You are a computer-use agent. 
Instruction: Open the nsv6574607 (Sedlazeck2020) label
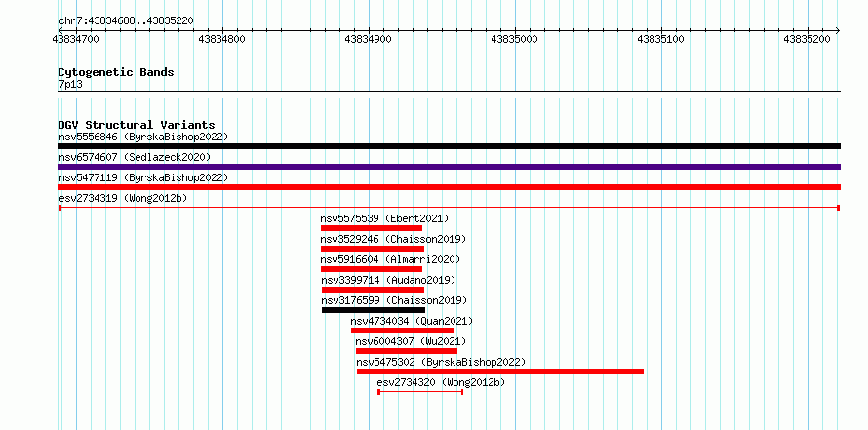[x=135, y=157]
